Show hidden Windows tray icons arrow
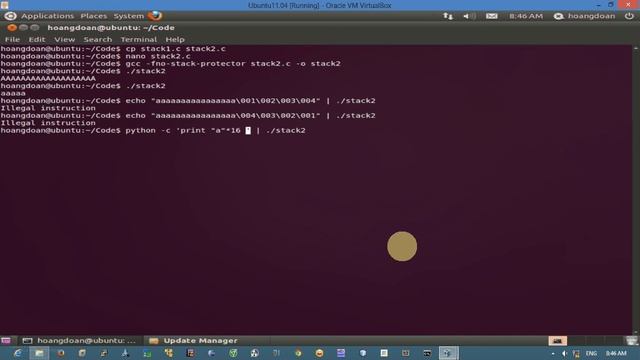The width and height of the screenshot is (640, 360). pyautogui.click(x=553, y=353)
